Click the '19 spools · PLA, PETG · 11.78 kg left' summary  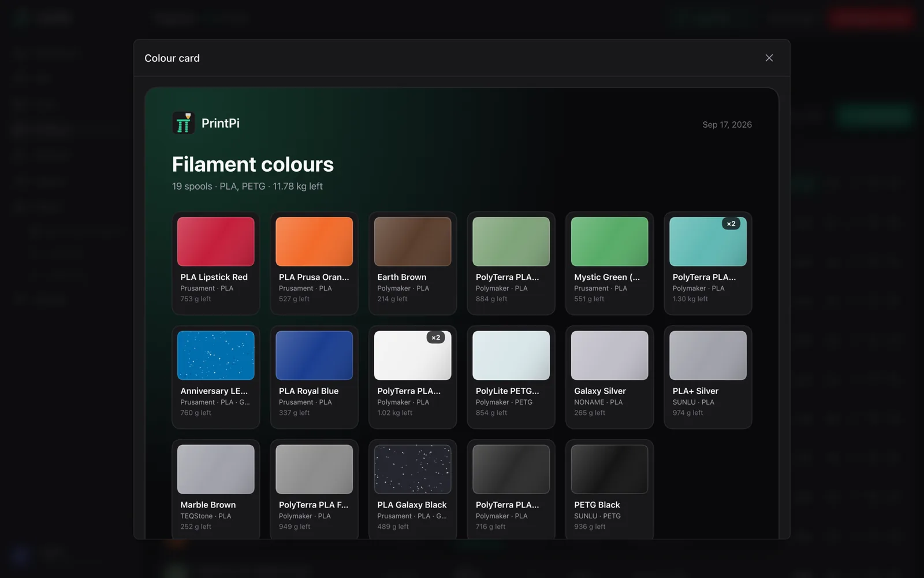(x=247, y=186)
